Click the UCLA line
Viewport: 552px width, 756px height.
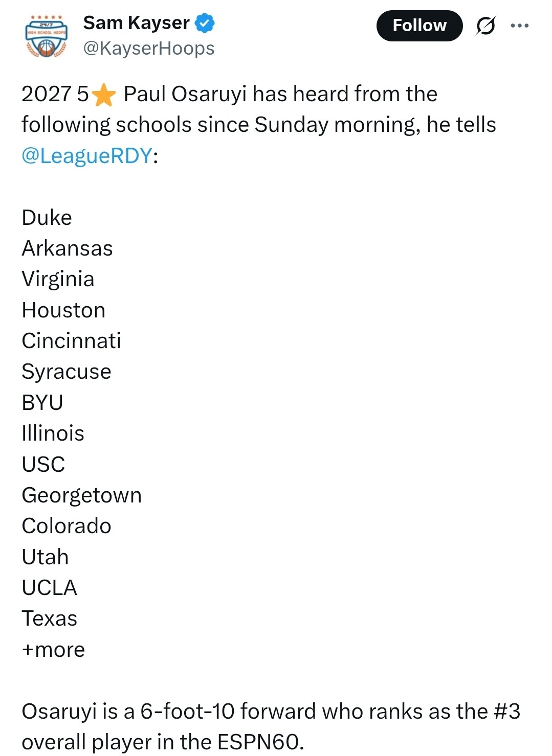click(49, 588)
